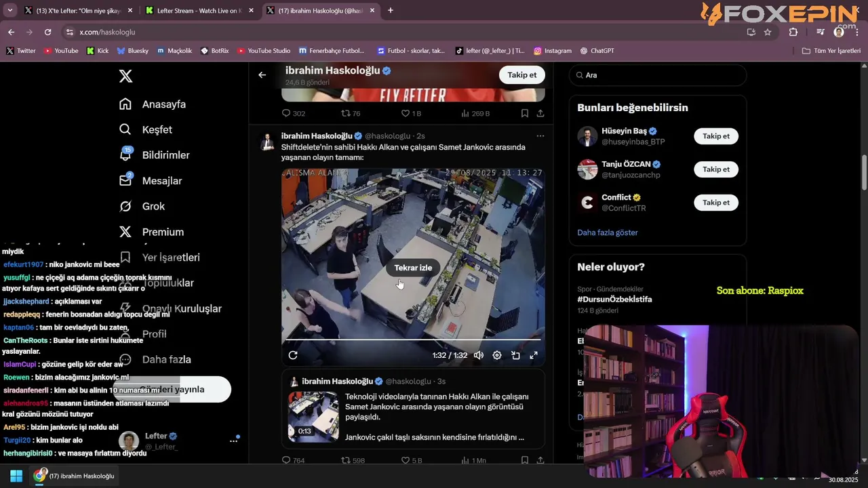Follow ibrahim Haskoloğlu via header Takip et

point(522,75)
